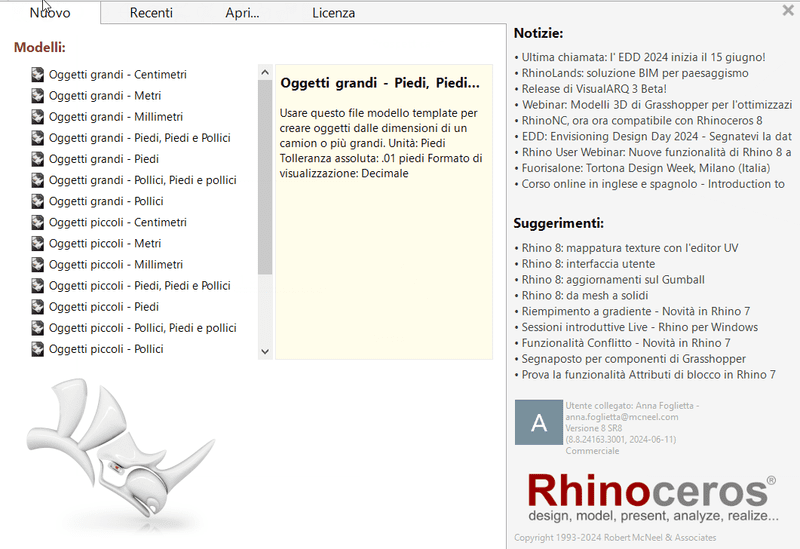
Task: Click template icon beside Oggetti grandi - Metri
Action: tap(37, 95)
